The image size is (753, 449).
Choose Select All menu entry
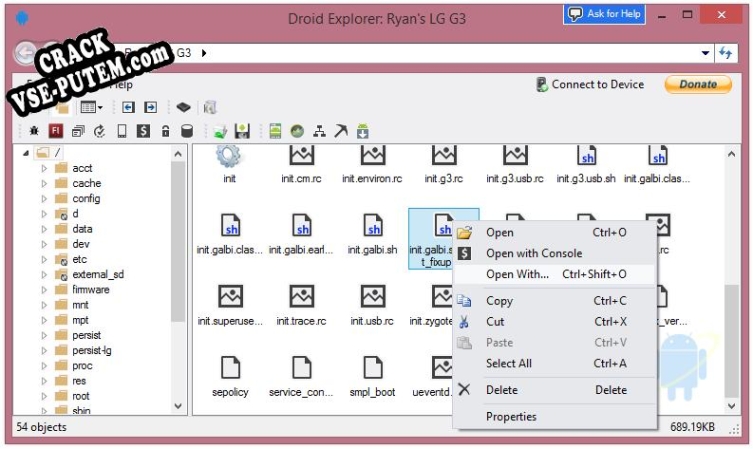tap(555, 364)
